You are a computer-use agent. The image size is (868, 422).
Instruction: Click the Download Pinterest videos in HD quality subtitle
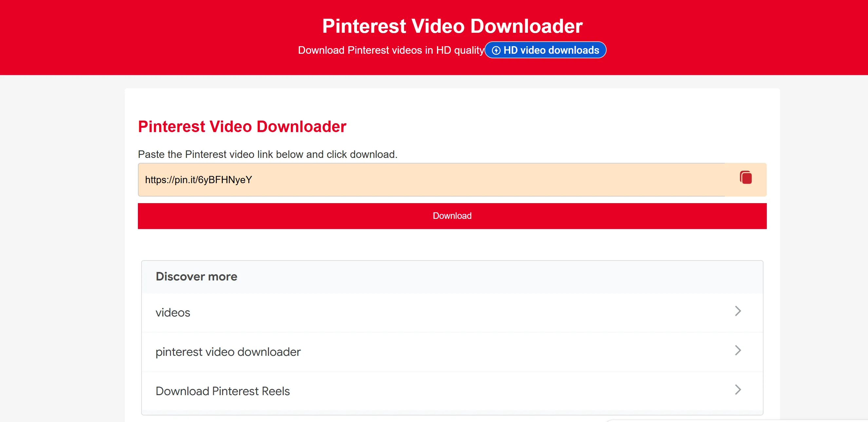tap(391, 50)
